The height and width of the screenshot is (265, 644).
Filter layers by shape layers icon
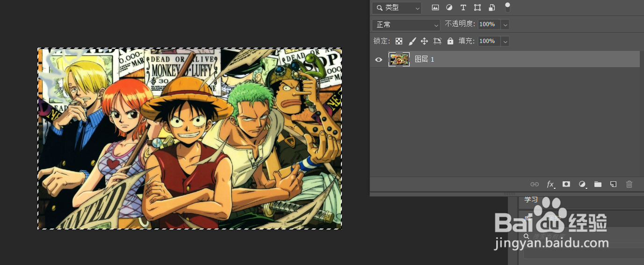[x=478, y=7]
